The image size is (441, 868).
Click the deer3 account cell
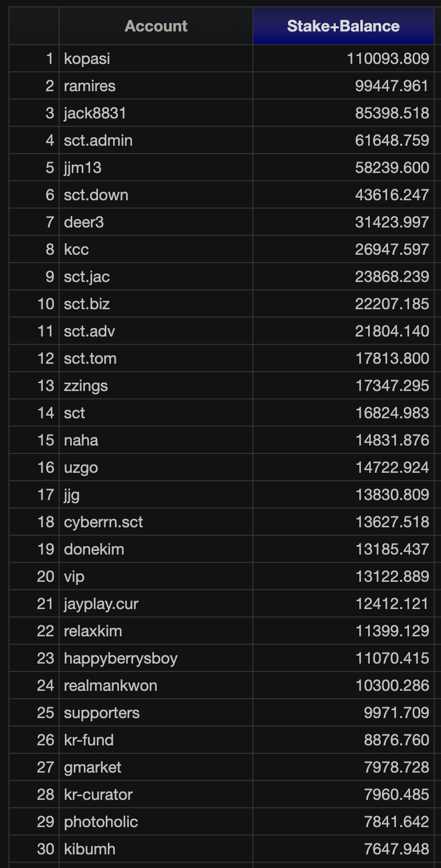click(x=156, y=222)
